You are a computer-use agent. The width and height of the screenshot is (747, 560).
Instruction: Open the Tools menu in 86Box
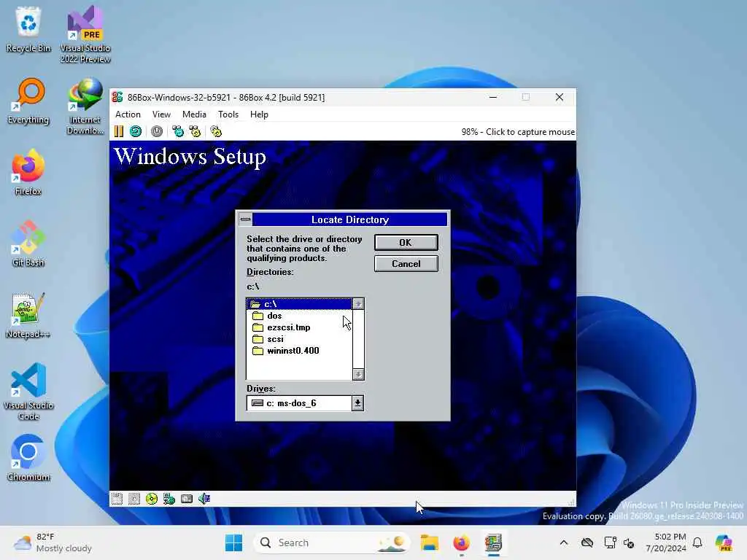[x=228, y=114]
